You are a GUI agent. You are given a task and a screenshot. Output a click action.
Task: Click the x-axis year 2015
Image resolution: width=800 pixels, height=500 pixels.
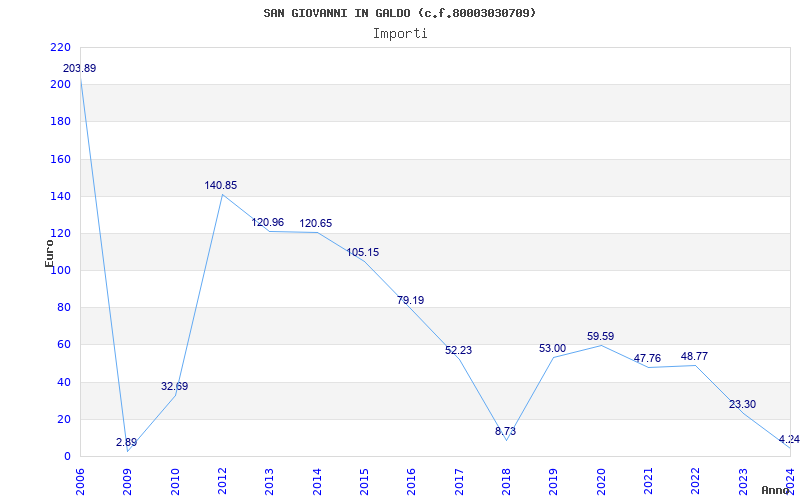point(364,481)
